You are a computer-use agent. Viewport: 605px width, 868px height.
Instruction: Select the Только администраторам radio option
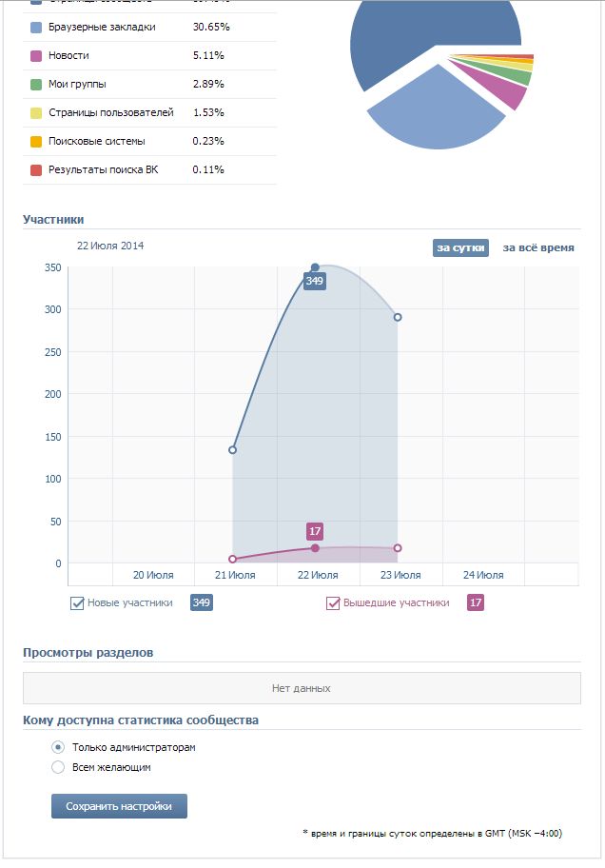coord(58,747)
